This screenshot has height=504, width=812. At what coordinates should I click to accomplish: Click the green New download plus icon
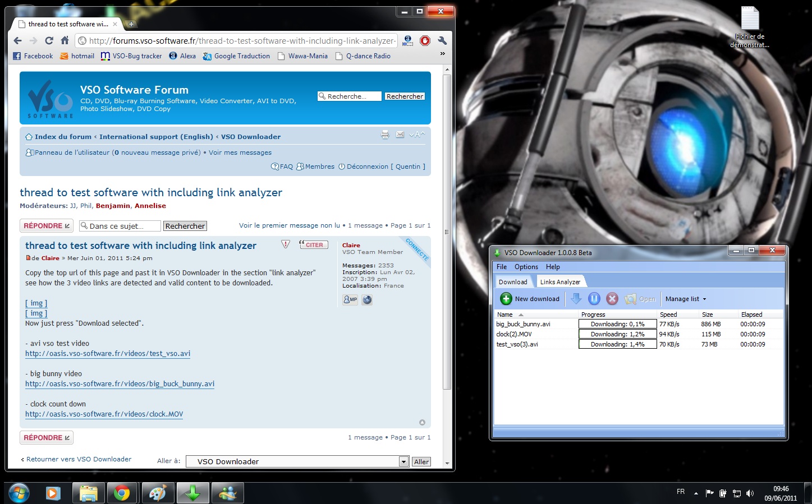tap(506, 299)
